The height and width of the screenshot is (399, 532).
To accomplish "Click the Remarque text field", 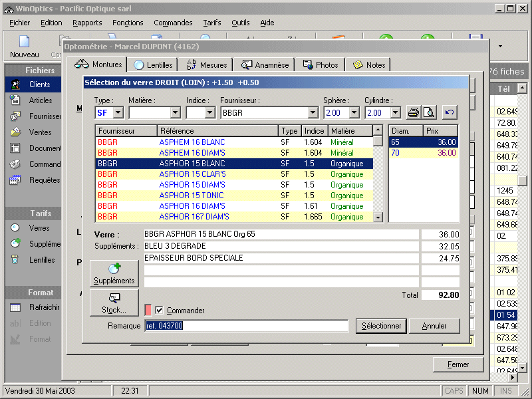I will (x=246, y=326).
